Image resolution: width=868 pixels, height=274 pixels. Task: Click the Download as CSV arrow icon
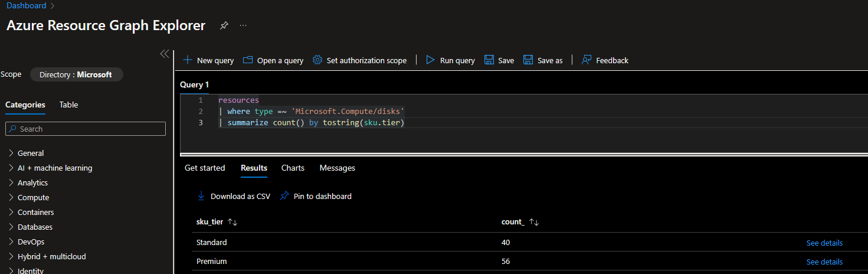pyautogui.click(x=201, y=196)
